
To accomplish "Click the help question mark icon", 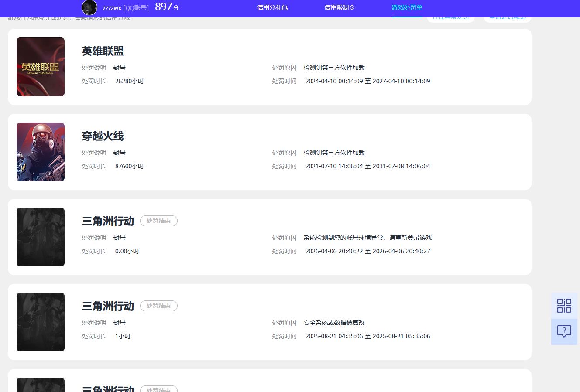I will pos(564,331).
